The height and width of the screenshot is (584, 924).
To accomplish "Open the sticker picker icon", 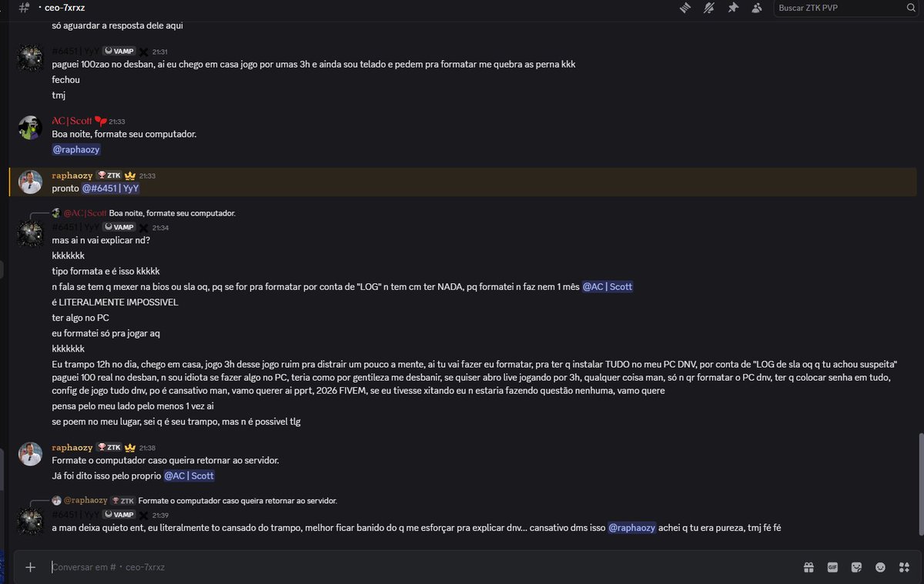I will (856, 567).
